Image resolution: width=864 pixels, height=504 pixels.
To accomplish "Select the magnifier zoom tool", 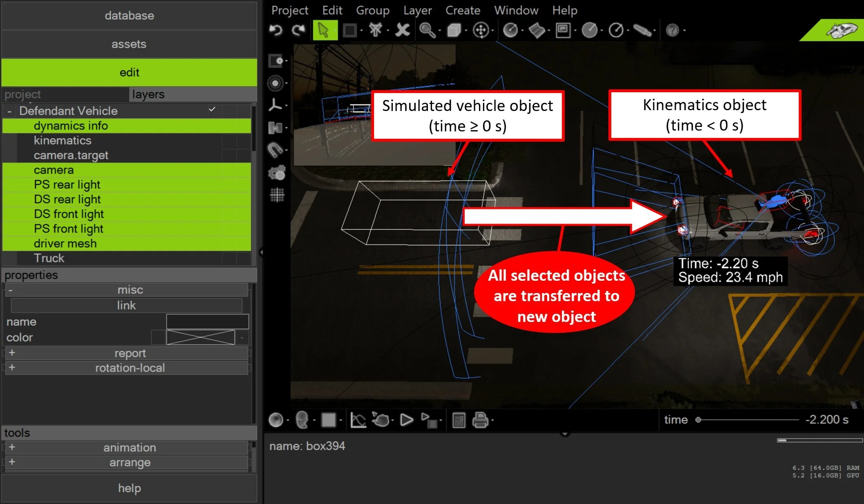I will point(427,30).
